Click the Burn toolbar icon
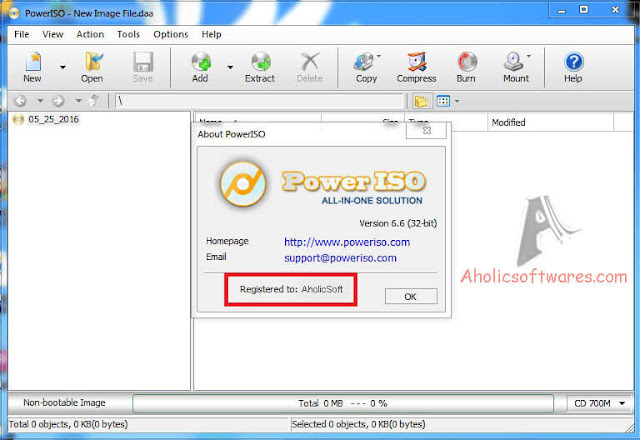The width and height of the screenshot is (640, 440). (466, 67)
